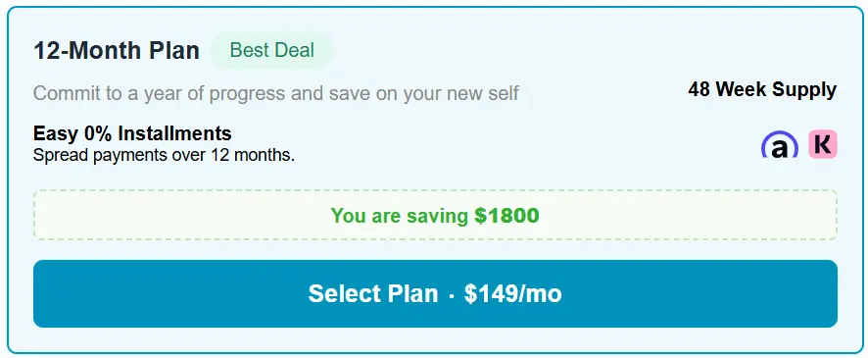868x358 pixels.
Task: Click the word 'Deal' in the badge
Action: pyautogui.click(x=293, y=50)
